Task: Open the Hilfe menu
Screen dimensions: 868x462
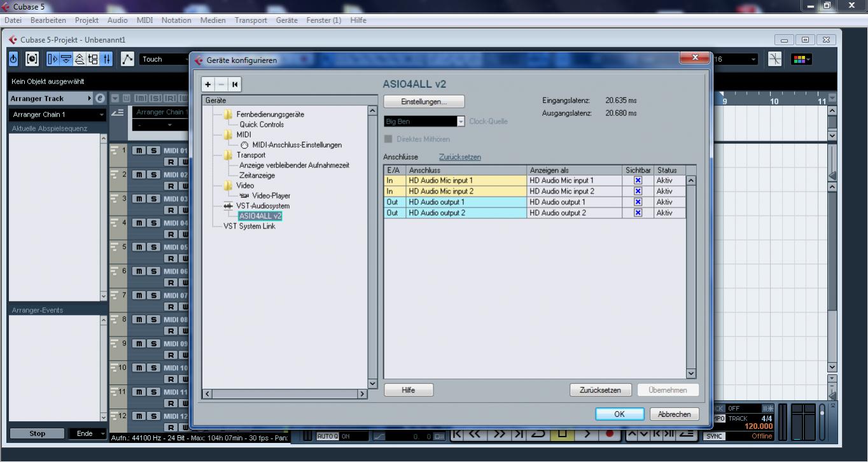Action: click(x=358, y=20)
